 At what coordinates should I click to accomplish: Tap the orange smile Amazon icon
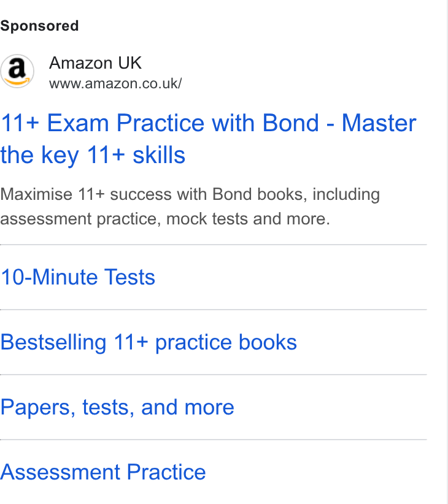pos(17,81)
